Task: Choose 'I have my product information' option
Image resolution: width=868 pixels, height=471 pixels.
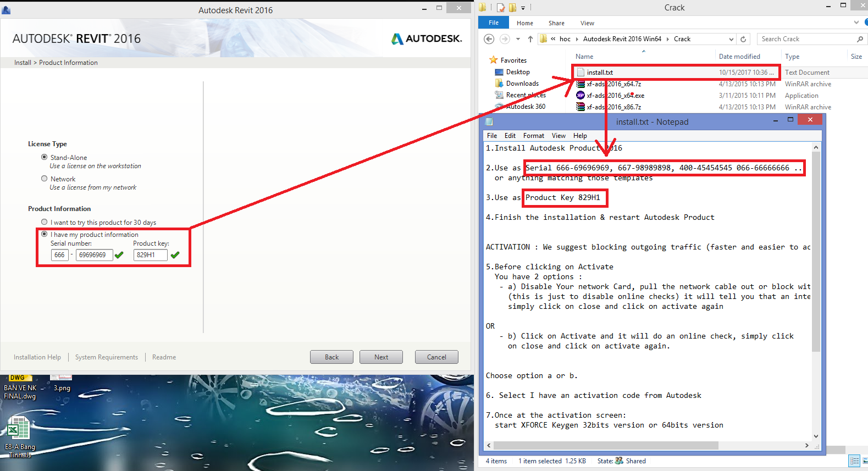Action: [x=44, y=234]
